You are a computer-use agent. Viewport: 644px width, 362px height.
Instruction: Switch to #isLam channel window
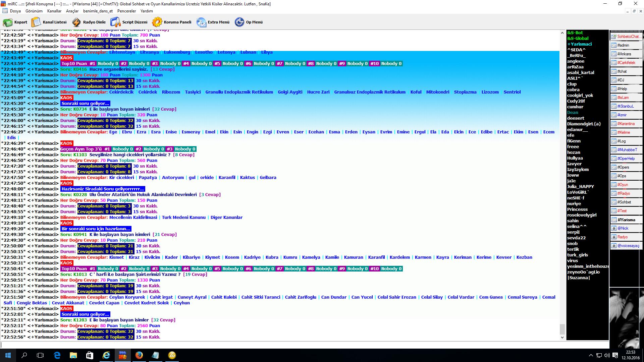(626, 98)
